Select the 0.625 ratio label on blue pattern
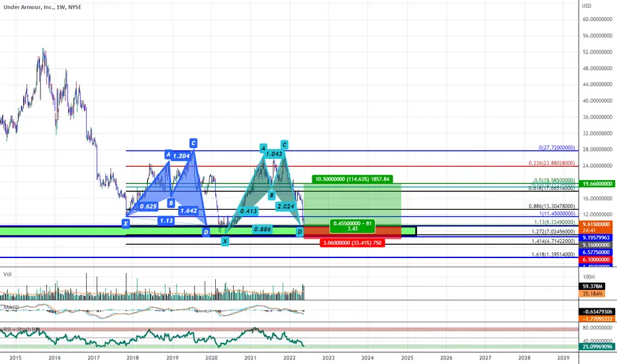The image size is (617, 364). click(x=148, y=206)
